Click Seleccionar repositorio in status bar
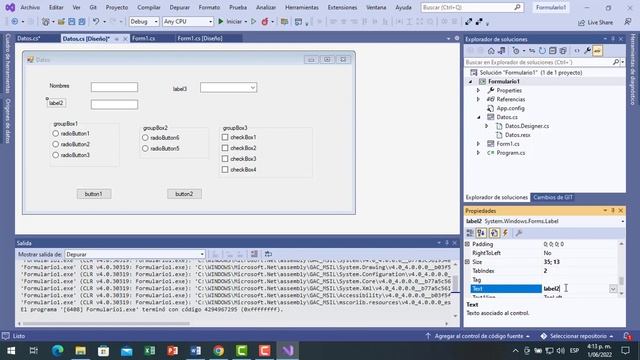The width and height of the screenshot is (640, 360). click(x=578, y=336)
